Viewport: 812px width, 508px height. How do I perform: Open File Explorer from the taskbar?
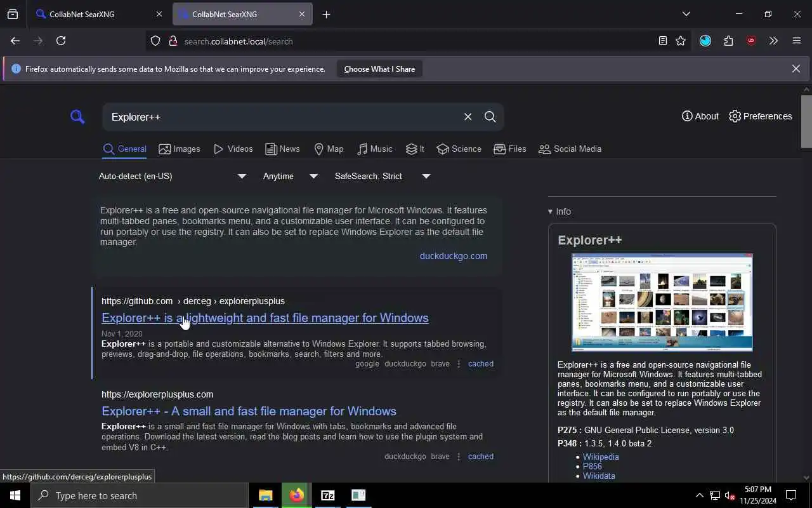[x=265, y=495]
